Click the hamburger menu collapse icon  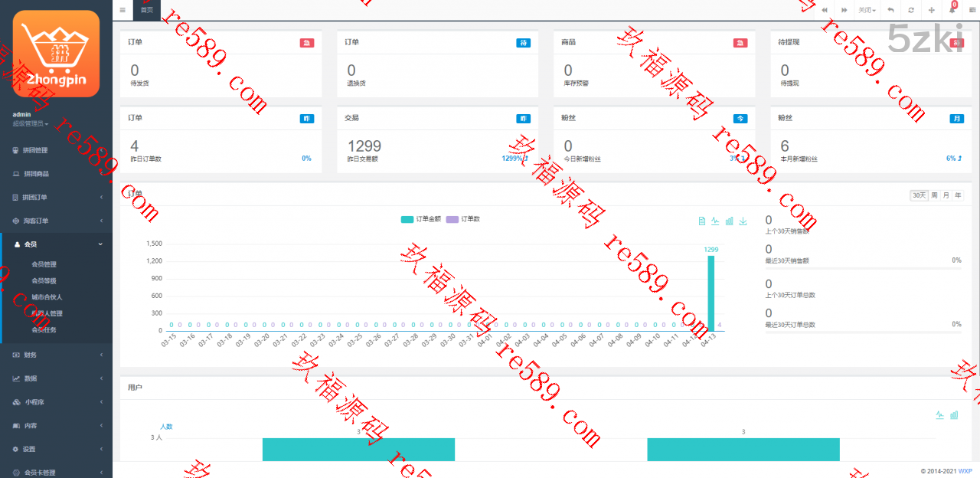[x=122, y=10]
